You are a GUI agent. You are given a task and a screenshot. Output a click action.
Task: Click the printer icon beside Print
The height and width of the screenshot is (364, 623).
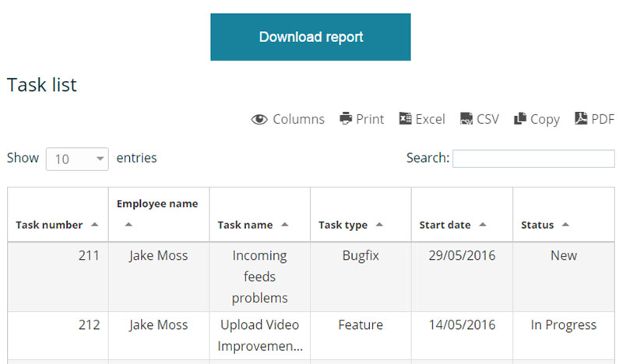pyautogui.click(x=346, y=118)
